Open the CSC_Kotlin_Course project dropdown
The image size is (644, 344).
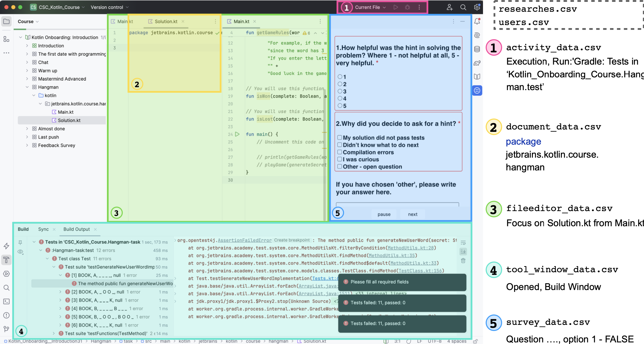click(x=57, y=7)
